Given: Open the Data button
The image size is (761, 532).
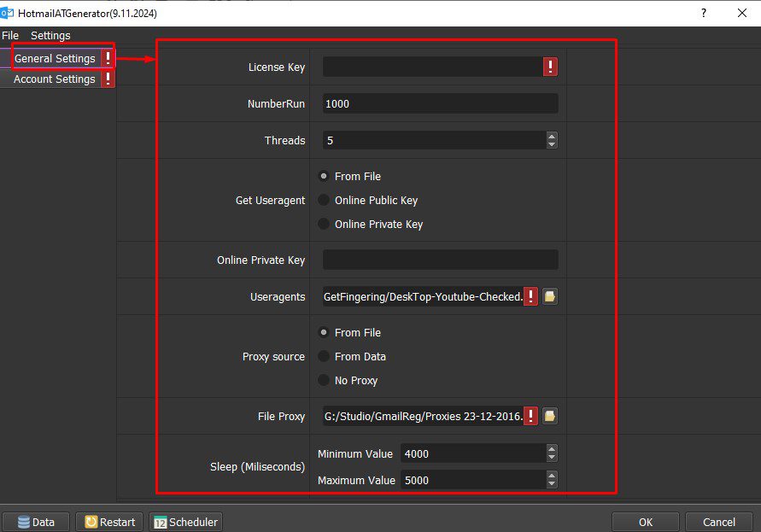Looking at the screenshot, I should click(x=36, y=523).
